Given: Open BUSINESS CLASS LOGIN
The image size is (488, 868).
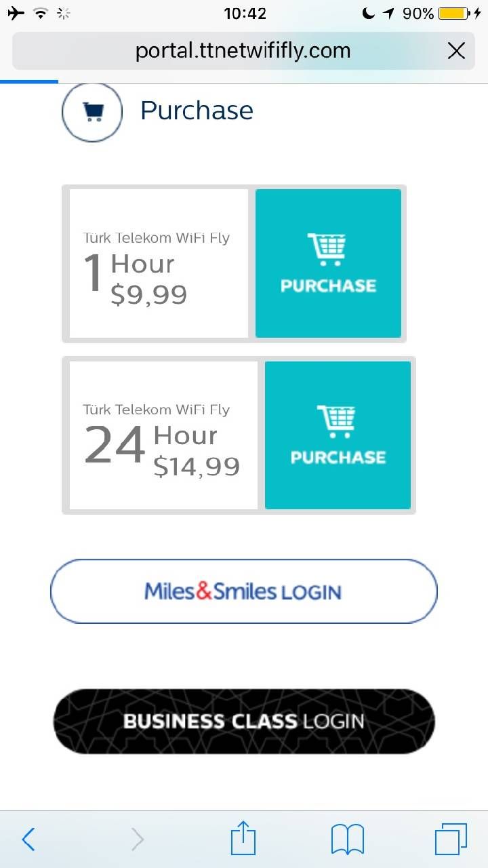Looking at the screenshot, I should point(244,721).
